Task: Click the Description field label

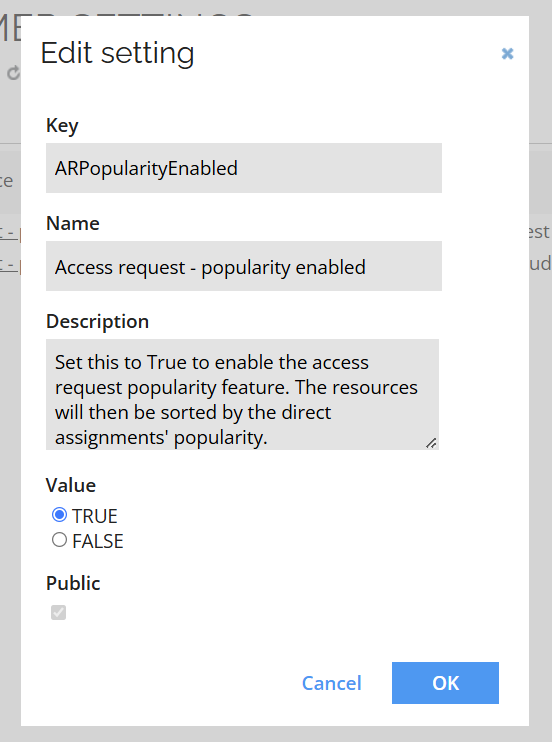Action: coord(98,321)
